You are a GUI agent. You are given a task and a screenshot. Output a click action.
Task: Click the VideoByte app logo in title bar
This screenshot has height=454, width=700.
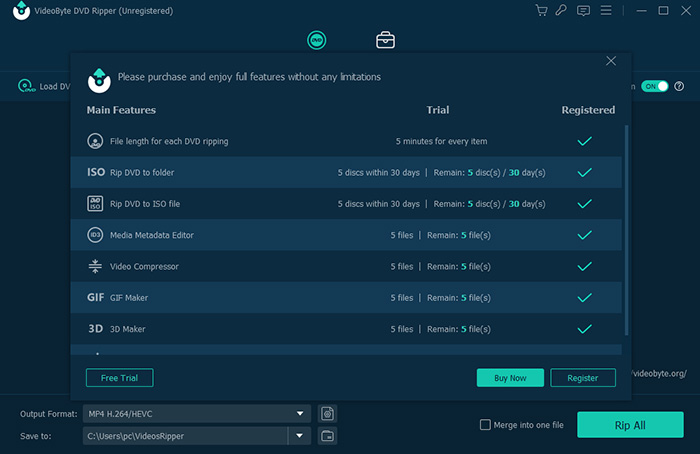[x=21, y=10]
